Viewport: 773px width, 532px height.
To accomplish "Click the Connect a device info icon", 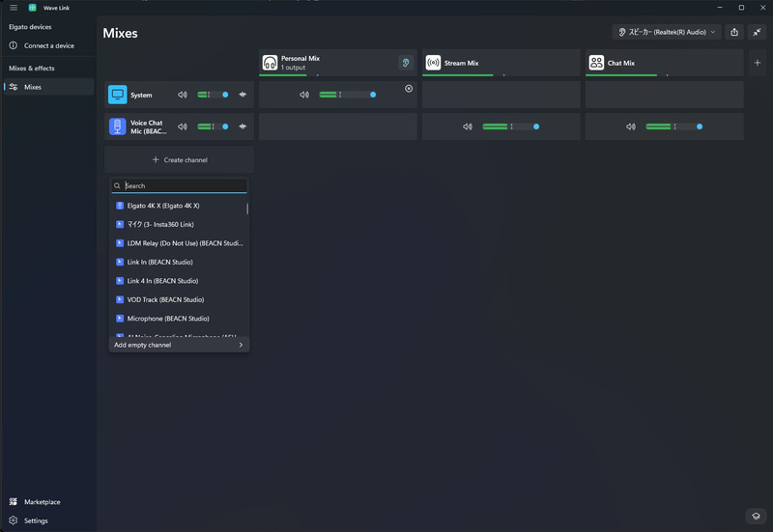I will coord(14,45).
